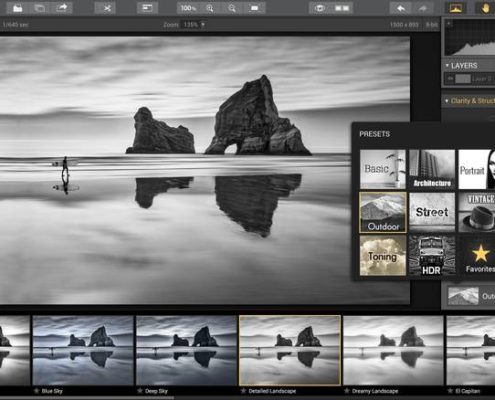Favorite the Blue Sky preset star

tap(36, 391)
